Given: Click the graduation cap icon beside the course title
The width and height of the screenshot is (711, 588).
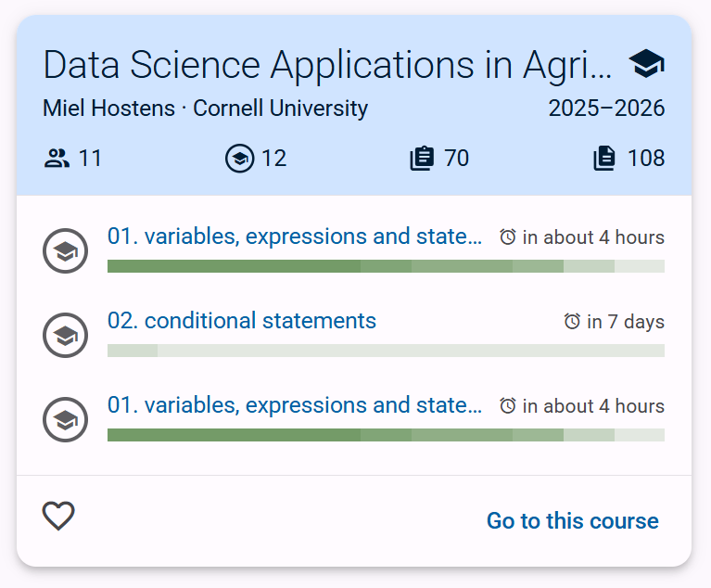Looking at the screenshot, I should (646, 64).
